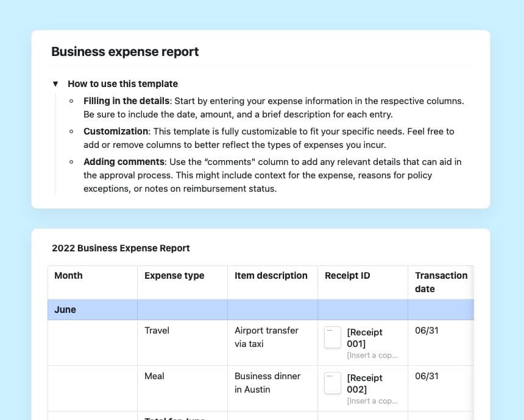Select the Airport transfer via taxi cell
Screen dimensions: 524x420
[x=266, y=337]
